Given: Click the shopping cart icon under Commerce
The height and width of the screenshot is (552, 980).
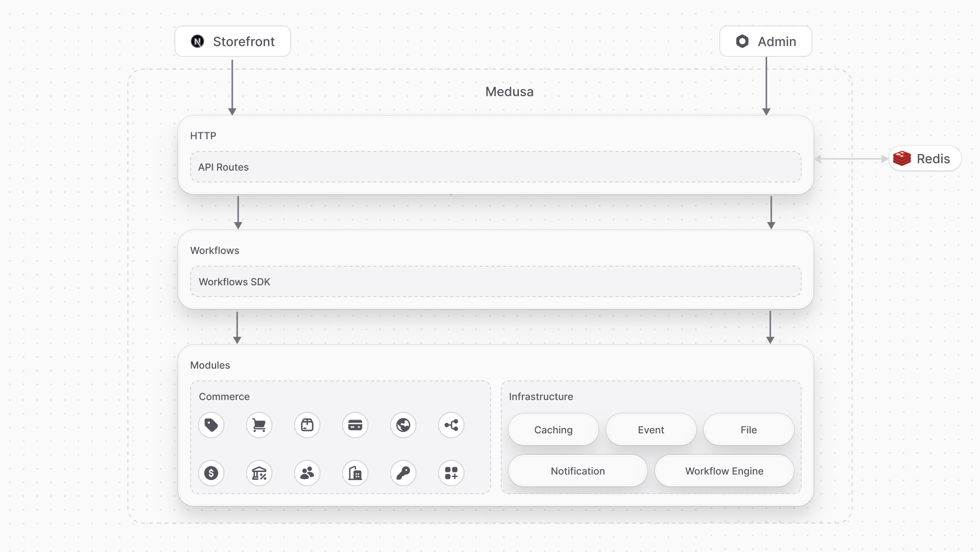Looking at the screenshot, I should tap(259, 425).
